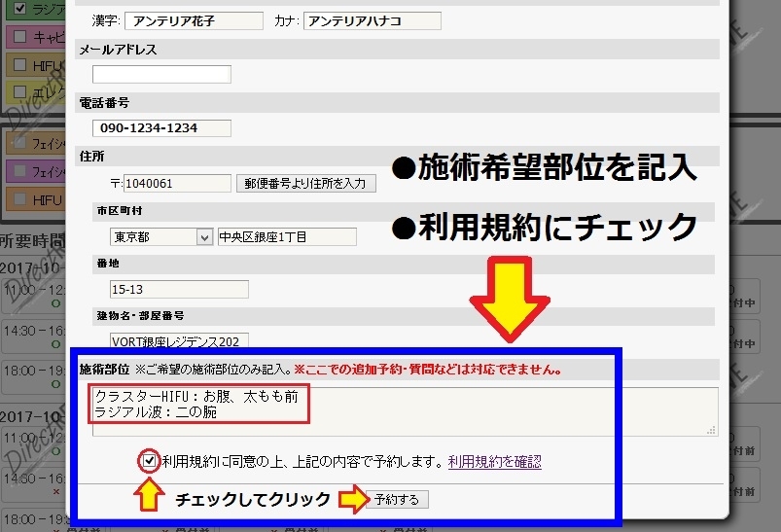Click the 予約する button
781x532 pixels.
point(397,499)
